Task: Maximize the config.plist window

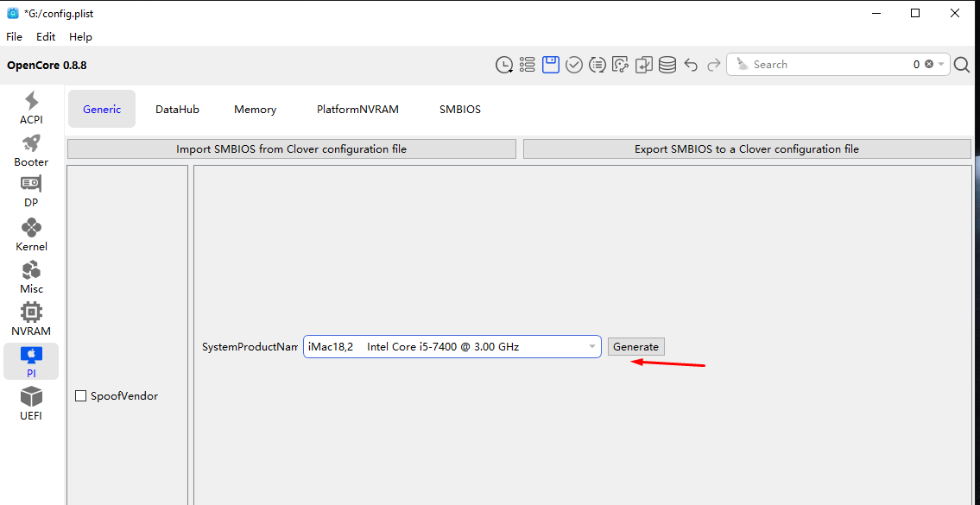Action: (x=915, y=13)
